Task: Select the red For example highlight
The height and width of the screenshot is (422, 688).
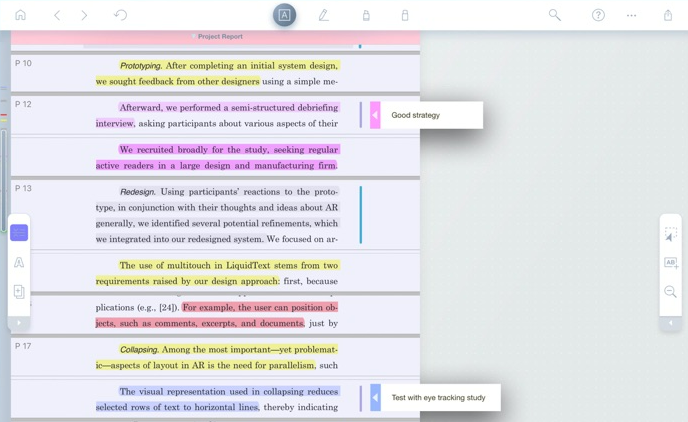Action: [217, 315]
